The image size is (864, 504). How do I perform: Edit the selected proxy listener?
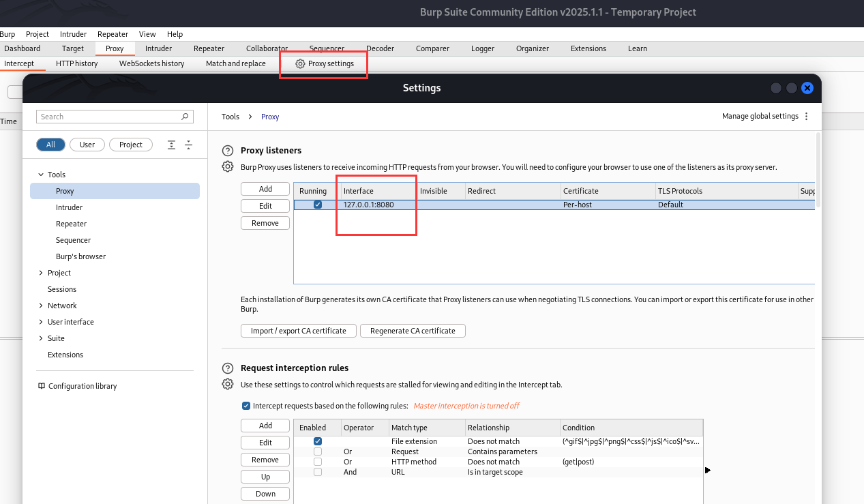pyautogui.click(x=265, y=206)
